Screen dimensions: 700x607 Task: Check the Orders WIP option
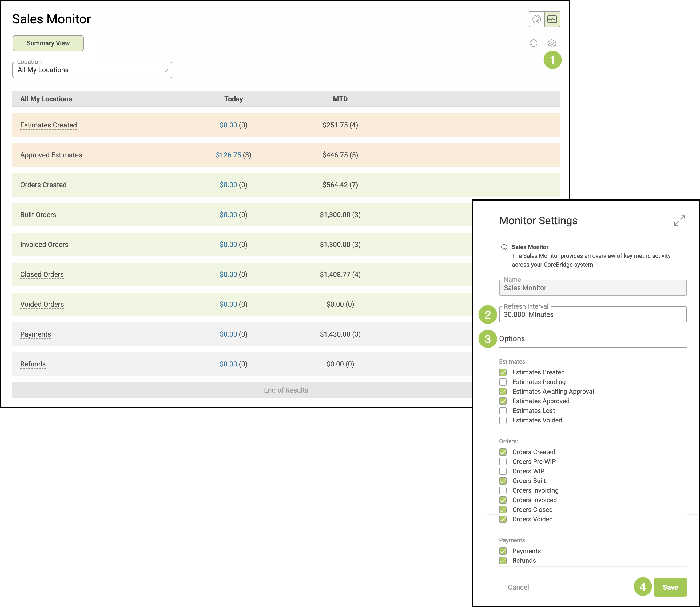503,471
